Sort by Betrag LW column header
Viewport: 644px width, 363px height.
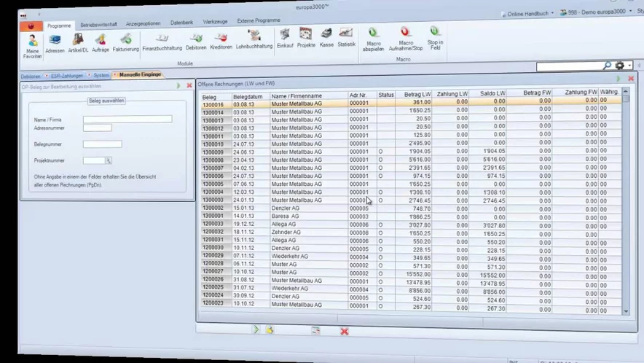413,95
